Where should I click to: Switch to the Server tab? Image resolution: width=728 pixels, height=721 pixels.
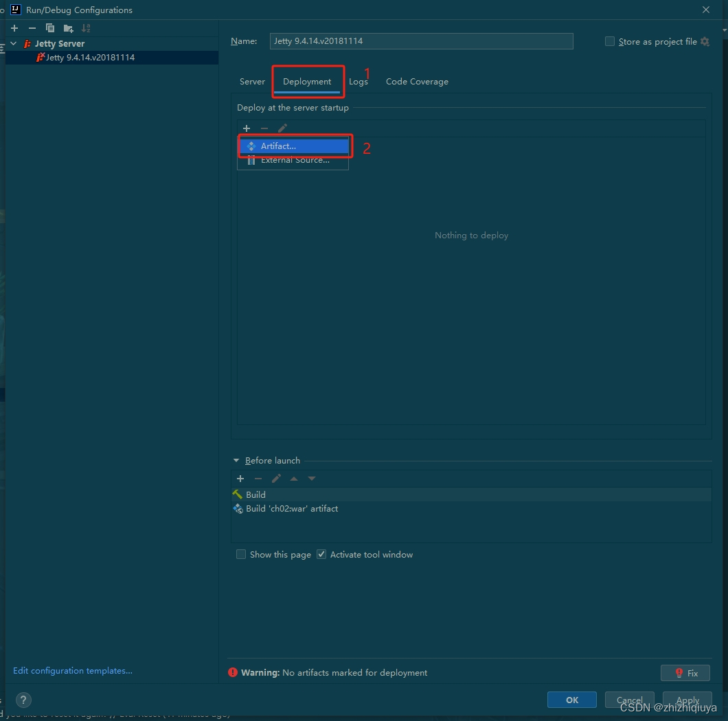[x=252, y=81]
